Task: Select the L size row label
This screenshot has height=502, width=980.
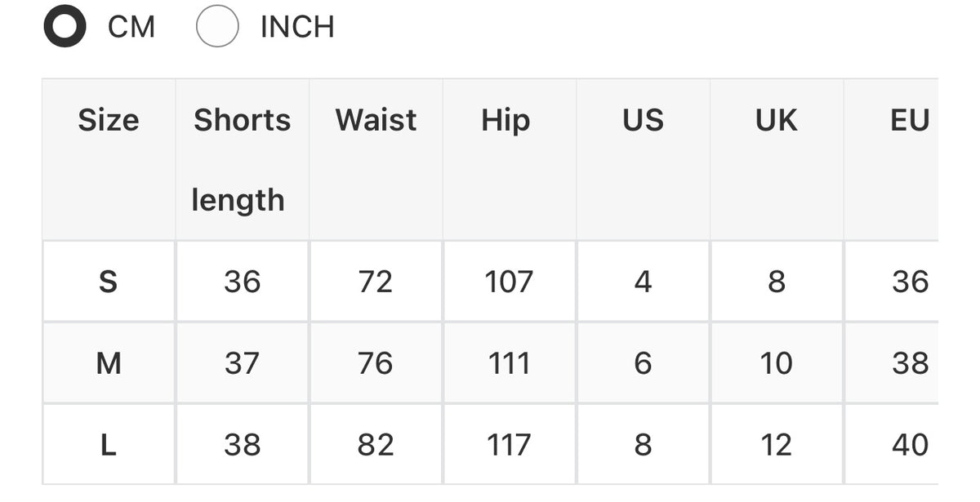Action: point(109,444)
